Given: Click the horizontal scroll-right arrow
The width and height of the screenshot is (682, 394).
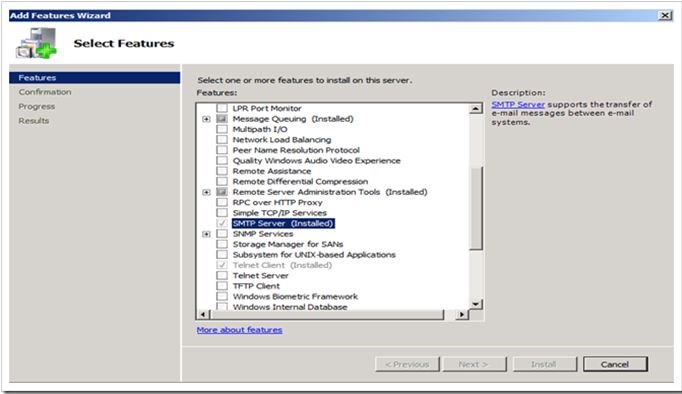Looking at the screenshot, I should (x=462, y=314).
